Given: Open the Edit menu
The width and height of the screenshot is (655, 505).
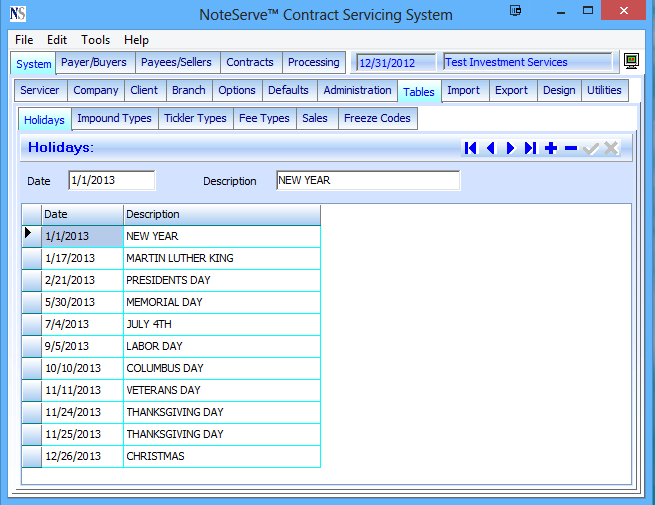Looking at the screenshot, I should point(57,40).
